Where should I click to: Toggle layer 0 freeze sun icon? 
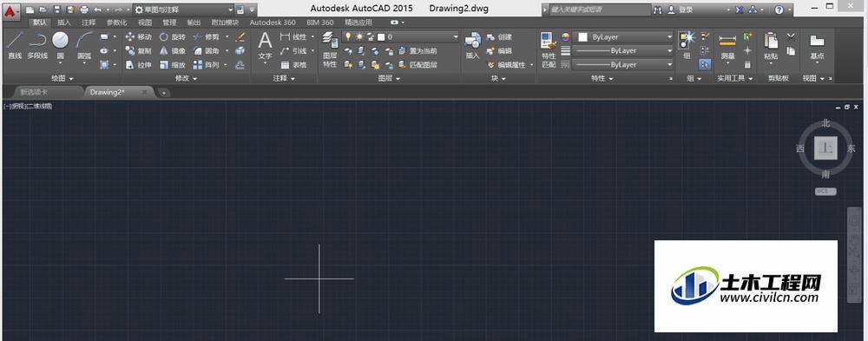(358, 37)
